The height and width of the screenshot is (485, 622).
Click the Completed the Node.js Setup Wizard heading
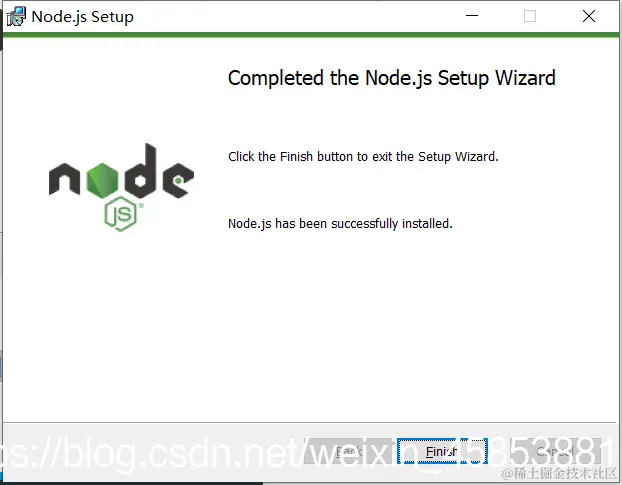click(392, 78)
